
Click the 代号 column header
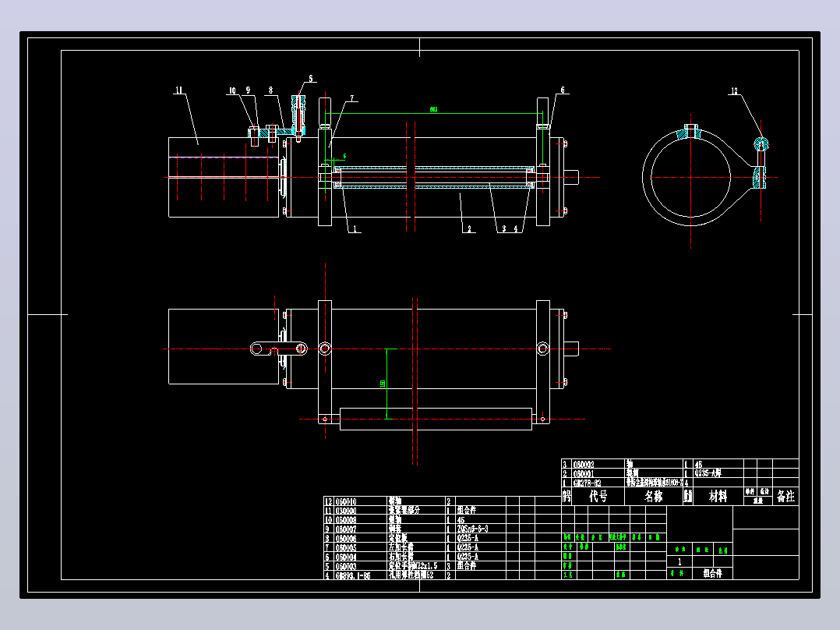(x=598, y=497)
